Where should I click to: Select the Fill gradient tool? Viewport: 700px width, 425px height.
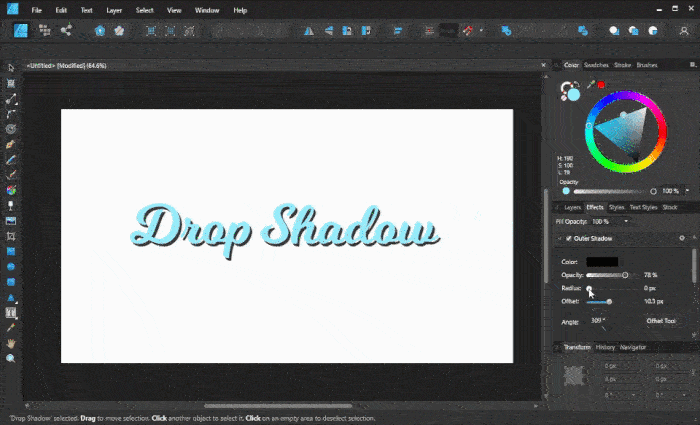tap(11, 190)
